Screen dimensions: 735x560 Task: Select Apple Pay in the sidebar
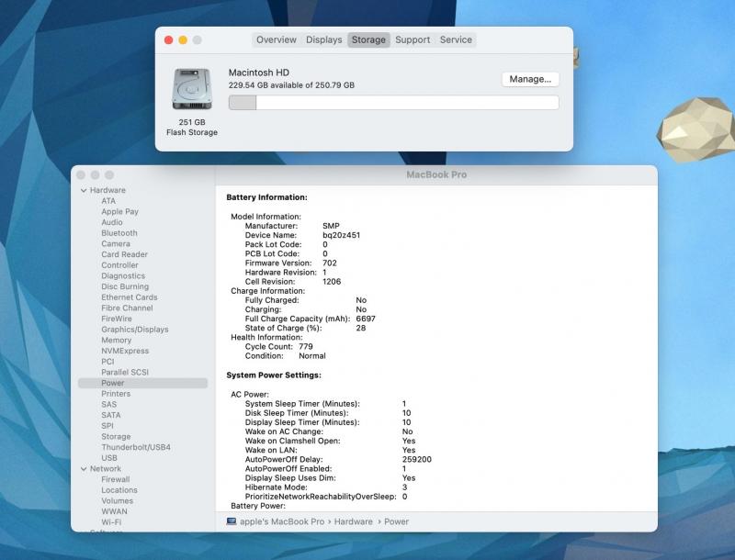pos(119,212)
